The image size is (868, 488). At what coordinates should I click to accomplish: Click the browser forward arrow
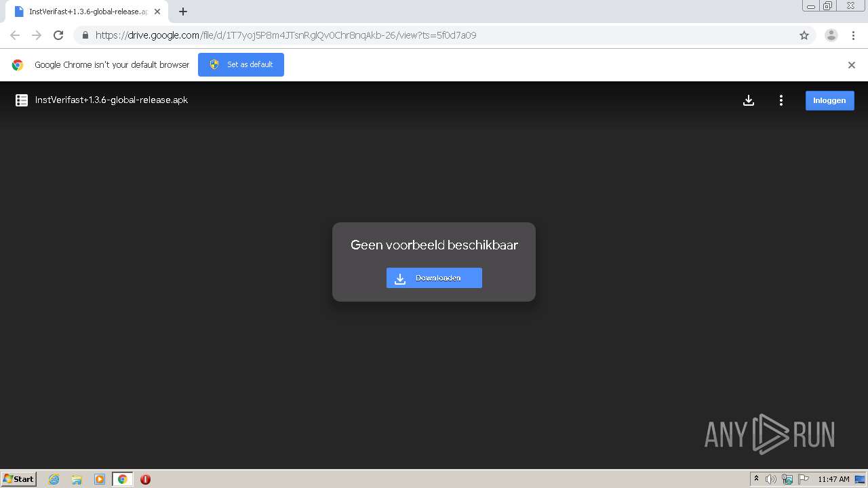click(37, 35)
